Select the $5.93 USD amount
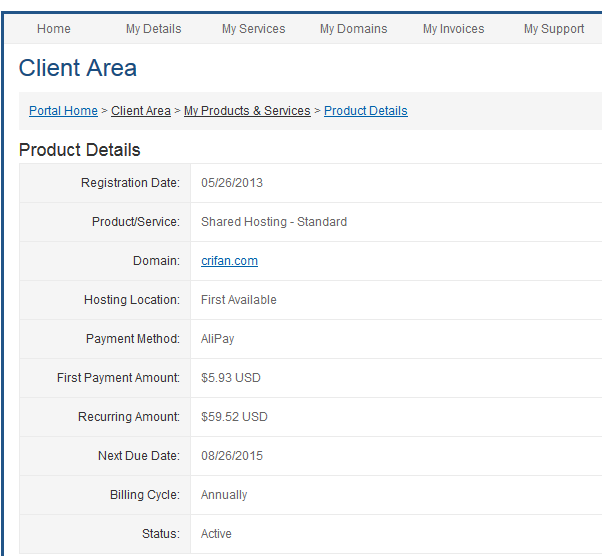602x556 pixels. tap(231, 378)
